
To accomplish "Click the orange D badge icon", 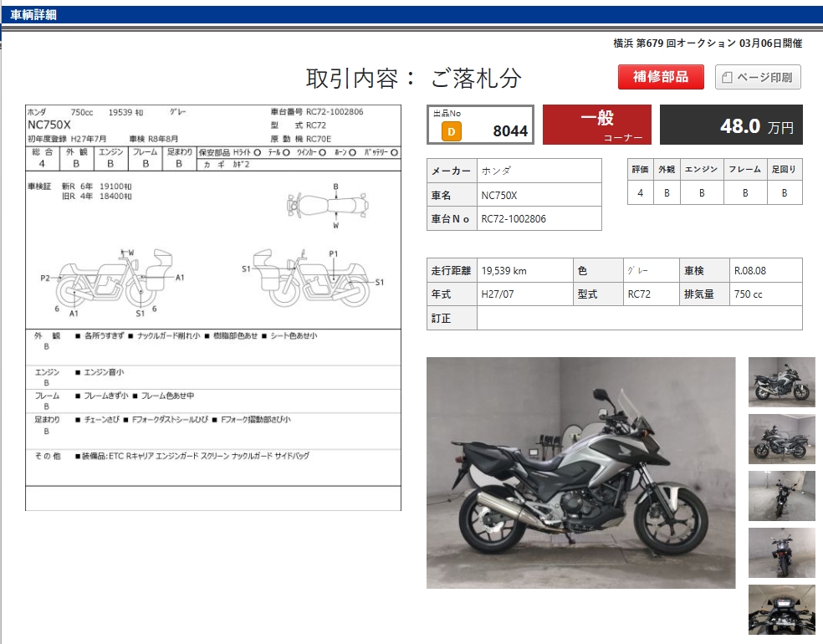I will [x=451, y=130].
